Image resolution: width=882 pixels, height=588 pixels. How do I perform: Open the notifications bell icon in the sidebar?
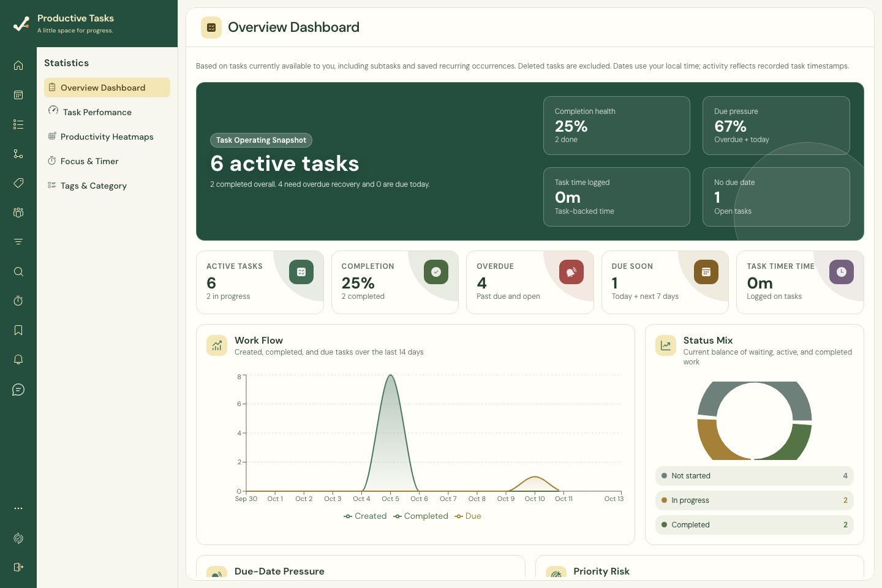(18, 360)
